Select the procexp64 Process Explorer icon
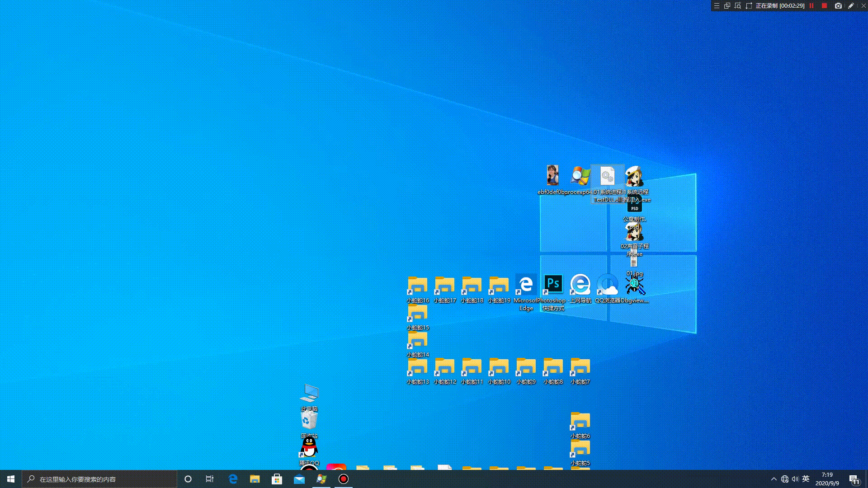868x488 pixels. [580, 176]
